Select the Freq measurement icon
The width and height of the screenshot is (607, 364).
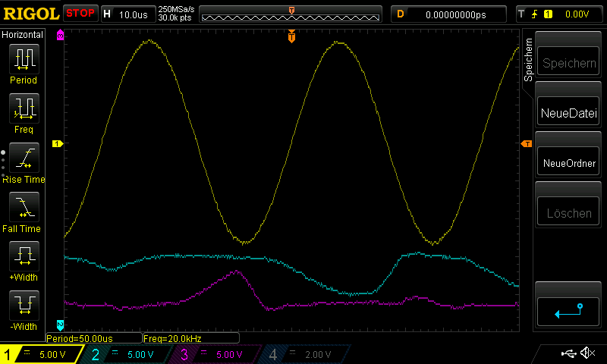pyautogui.click(x=24, y=108)
